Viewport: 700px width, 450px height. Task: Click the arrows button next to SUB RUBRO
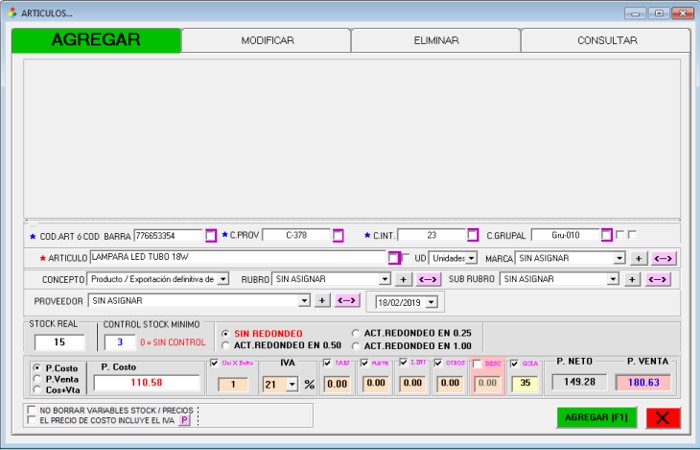659,279
